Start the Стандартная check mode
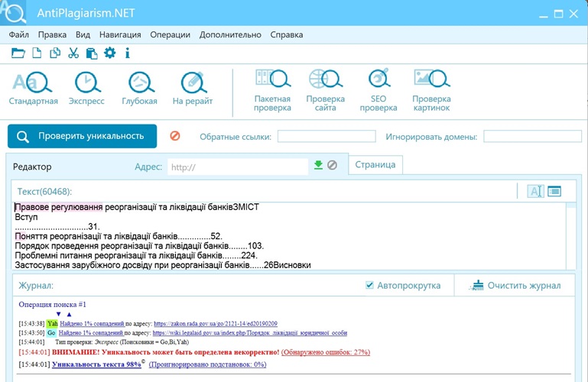 click(x=33, y=89)
